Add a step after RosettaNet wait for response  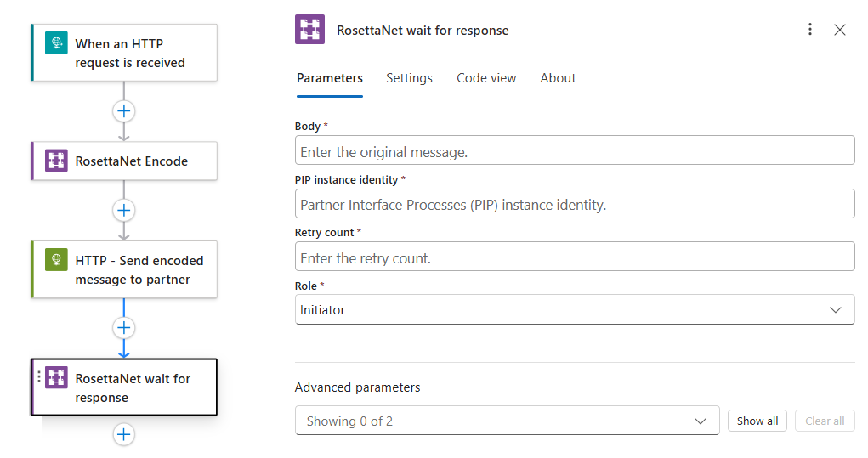124,434
